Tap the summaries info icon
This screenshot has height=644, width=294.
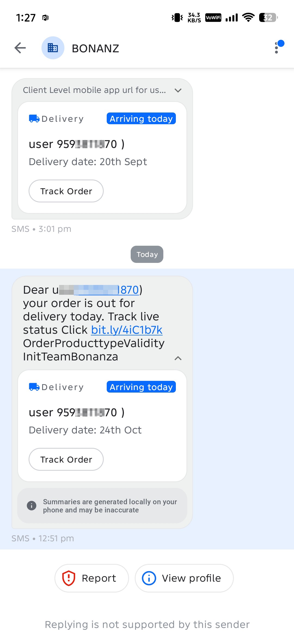point(32,506)
